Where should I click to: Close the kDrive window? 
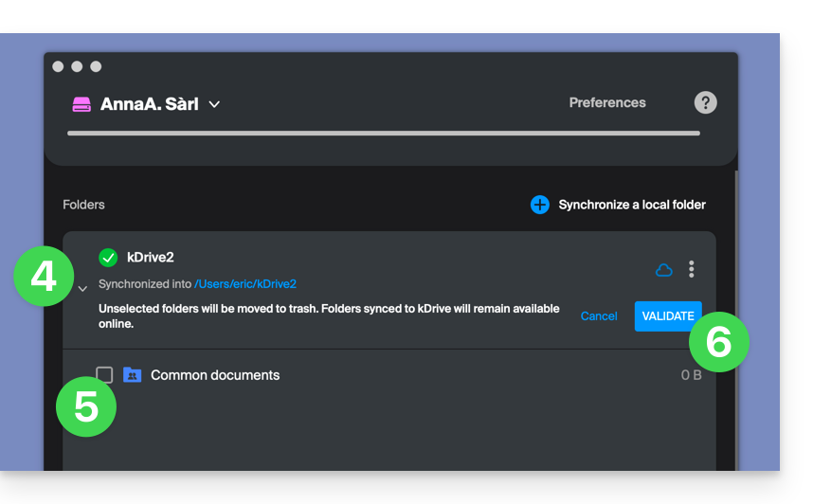click(59, 66)
